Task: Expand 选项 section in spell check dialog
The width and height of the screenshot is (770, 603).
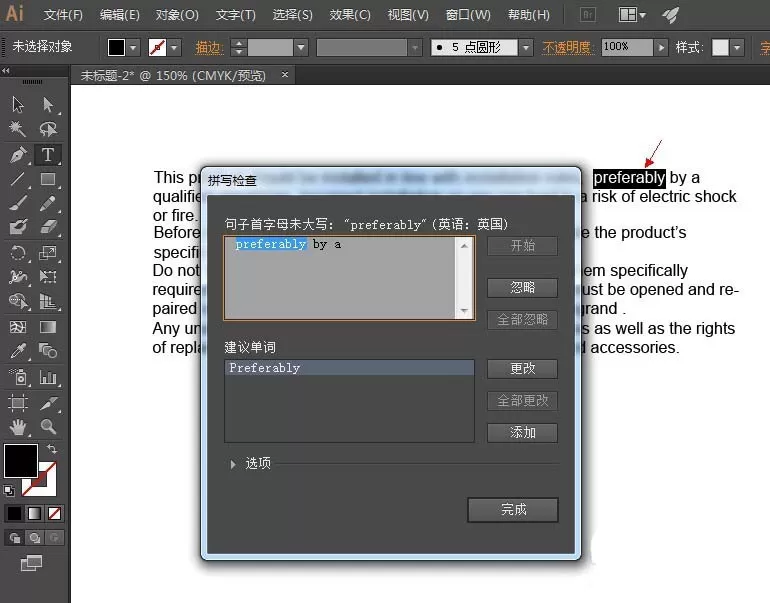Action: (x=233, y=464)
